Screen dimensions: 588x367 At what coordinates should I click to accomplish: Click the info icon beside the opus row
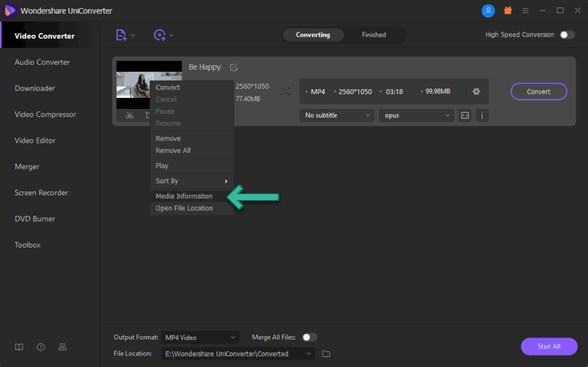coord(482,115)
